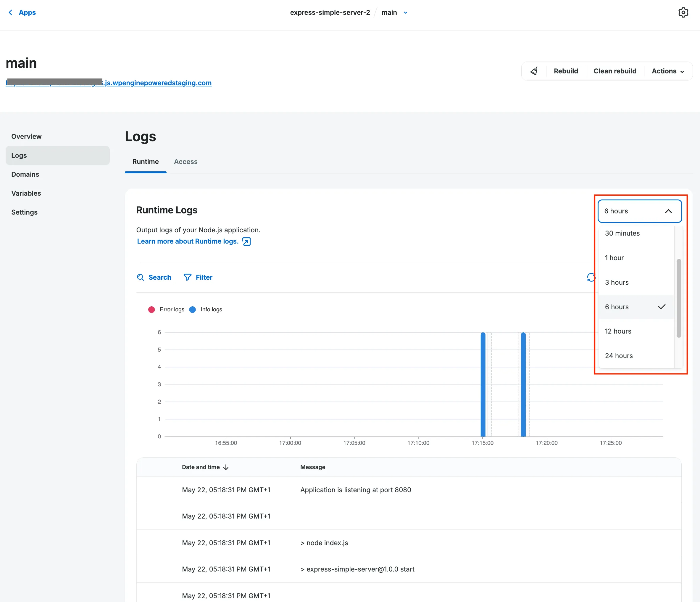Click the refresh logs icon
Viewport: 700px width, 602px height.
[591, 277]
